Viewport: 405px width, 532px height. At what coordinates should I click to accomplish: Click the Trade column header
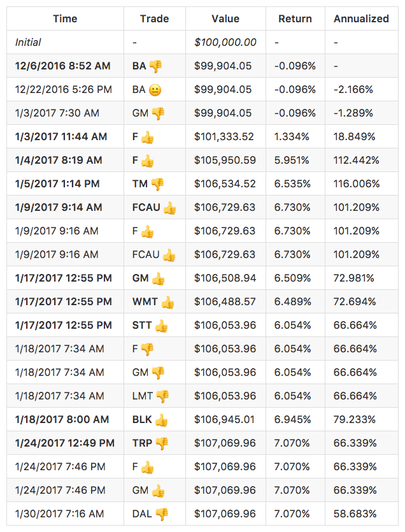155,18
